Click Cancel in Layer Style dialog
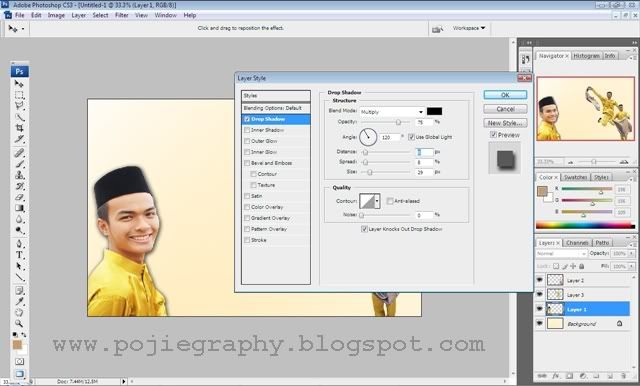Image resolution: width=640 pixels, height=386 pixels. (x=505, y=109)
